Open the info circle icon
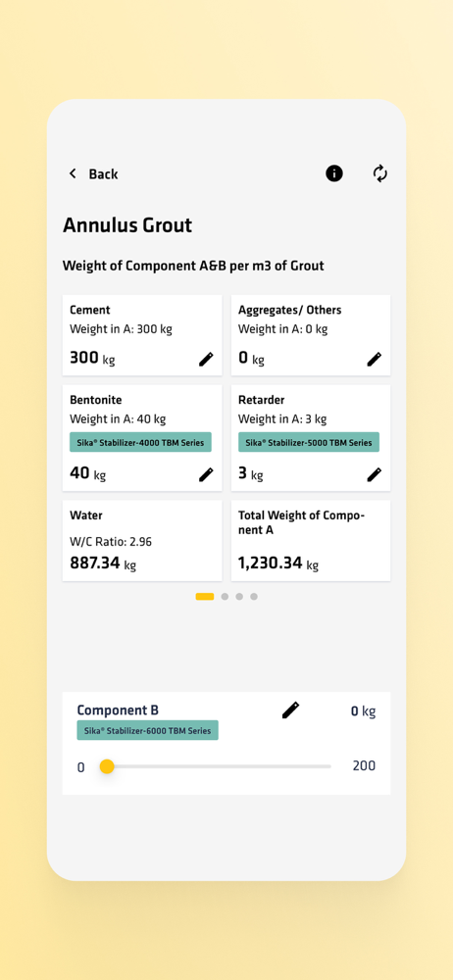The width and height of the screenshot is (453, 980). point(334,173)
